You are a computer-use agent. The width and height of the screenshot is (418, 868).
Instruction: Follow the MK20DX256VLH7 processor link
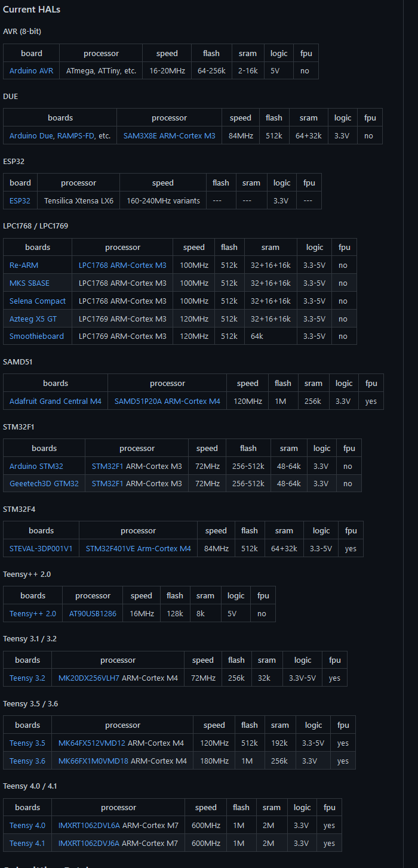coord(89,678)
